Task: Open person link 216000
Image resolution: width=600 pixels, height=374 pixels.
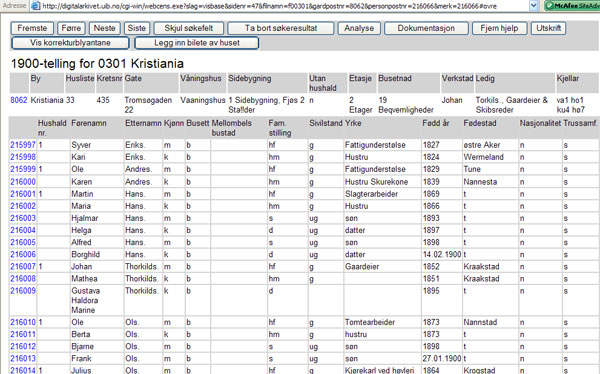Action: tap(23, 182)
